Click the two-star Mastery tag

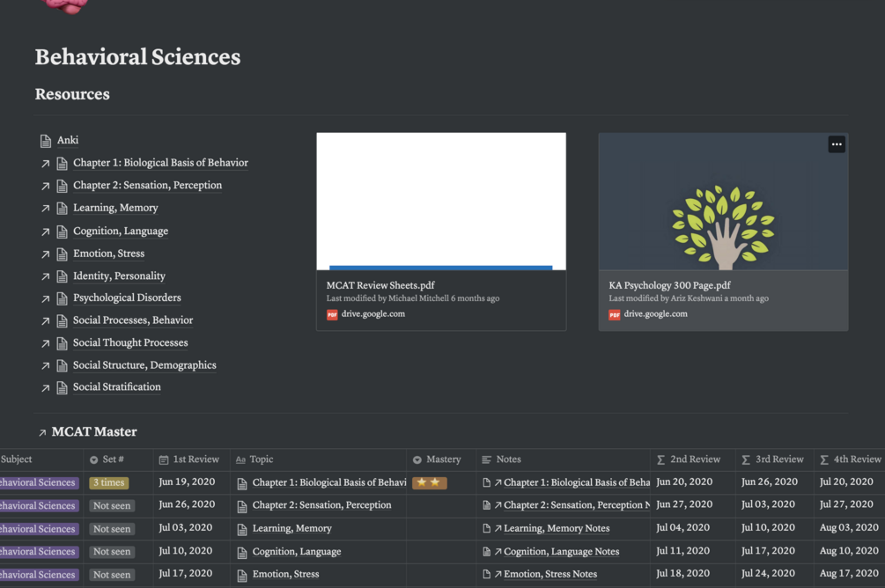pyautogui.click(x=430, y=482)
